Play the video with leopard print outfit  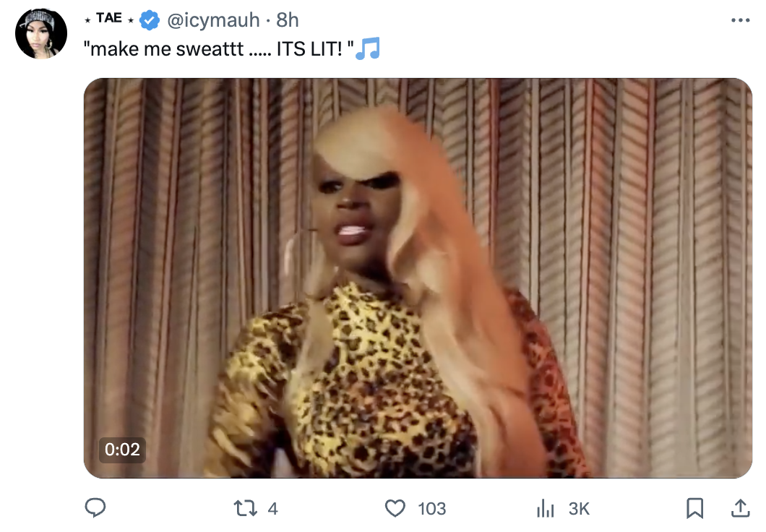point(418,278)
